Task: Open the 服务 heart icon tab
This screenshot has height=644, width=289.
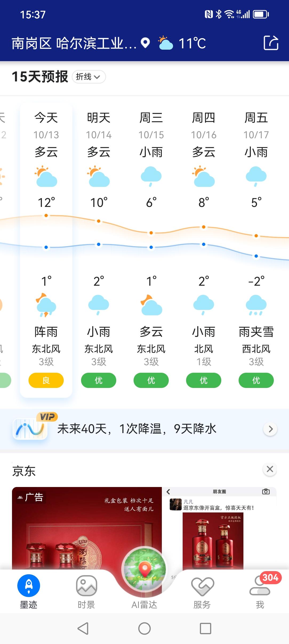Action: pos(202,590)
